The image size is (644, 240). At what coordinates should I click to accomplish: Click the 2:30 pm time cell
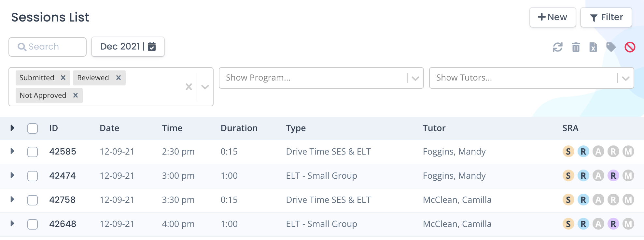[178, 152]
